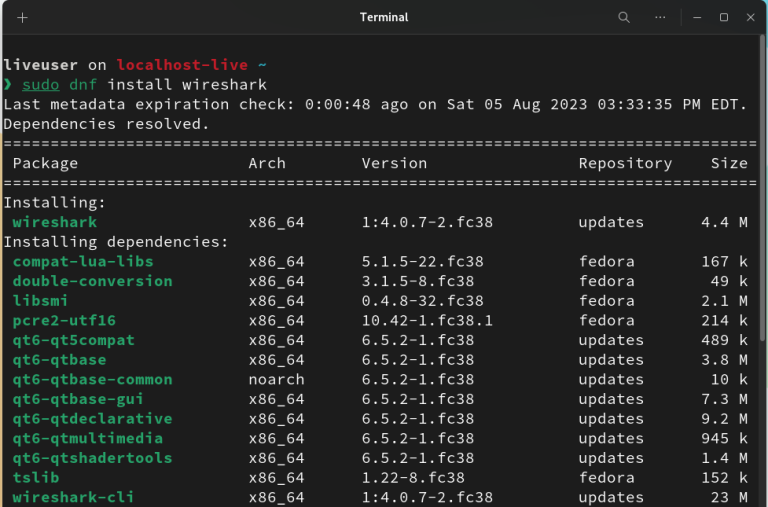Minimize the Terminal window
768x507 pixels.
click(698, 17)
